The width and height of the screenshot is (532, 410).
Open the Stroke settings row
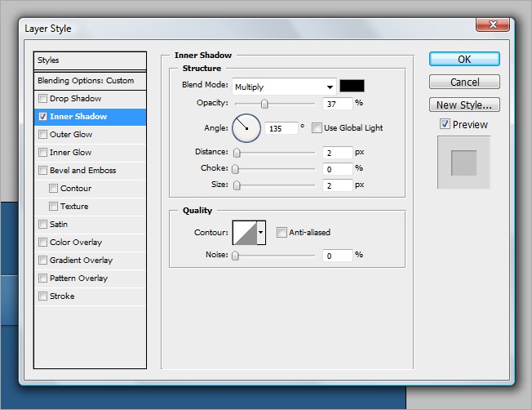90,296
